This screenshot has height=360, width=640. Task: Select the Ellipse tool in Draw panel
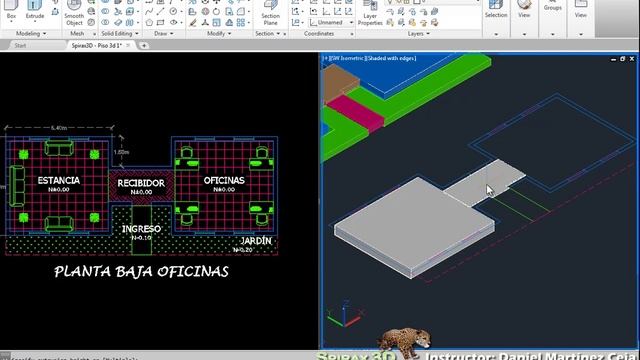tap(173, 22)
